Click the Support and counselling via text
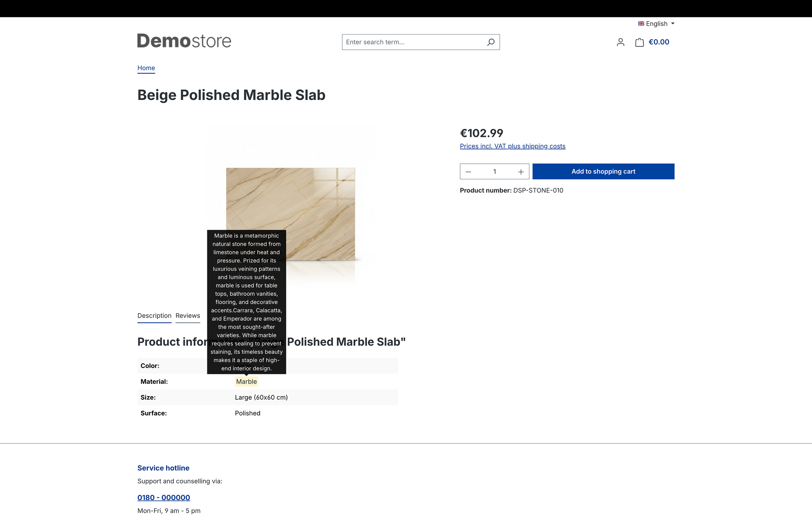 pyautogui.click(x=180, y=481)
